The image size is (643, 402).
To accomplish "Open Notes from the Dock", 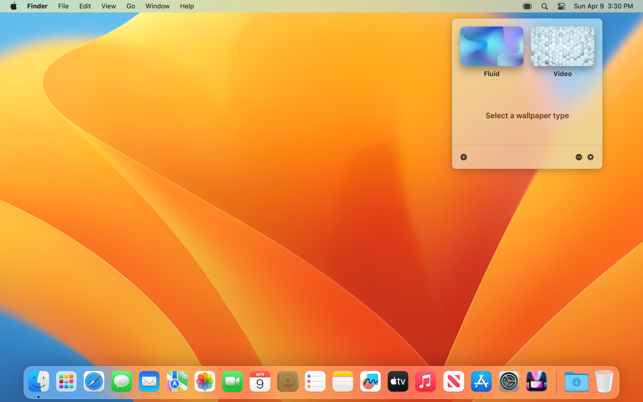I will click(x=343, y=381).
